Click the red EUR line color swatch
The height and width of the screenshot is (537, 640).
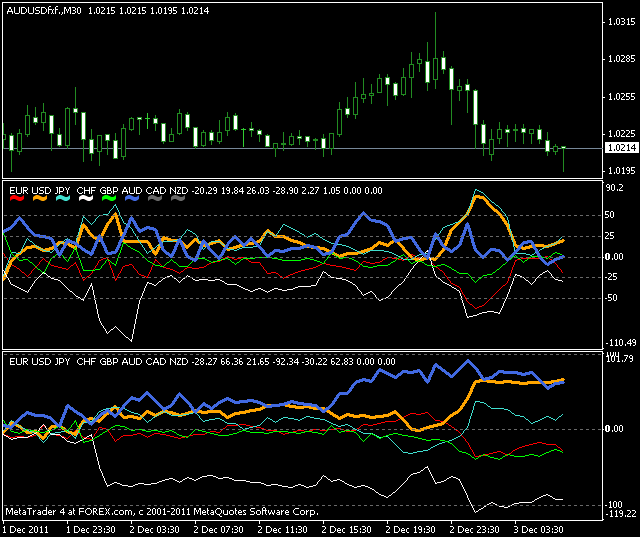tap(17, 198)
